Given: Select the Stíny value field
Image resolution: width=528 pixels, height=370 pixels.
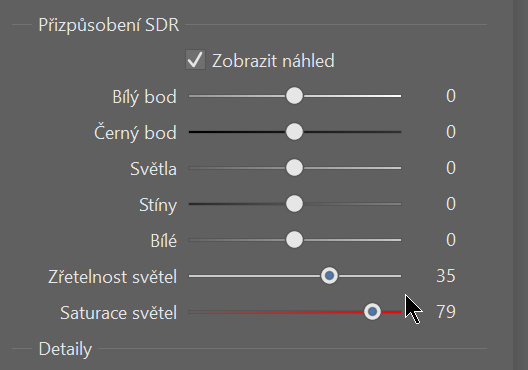Looking at the screenshot, I should coord(451,204).
